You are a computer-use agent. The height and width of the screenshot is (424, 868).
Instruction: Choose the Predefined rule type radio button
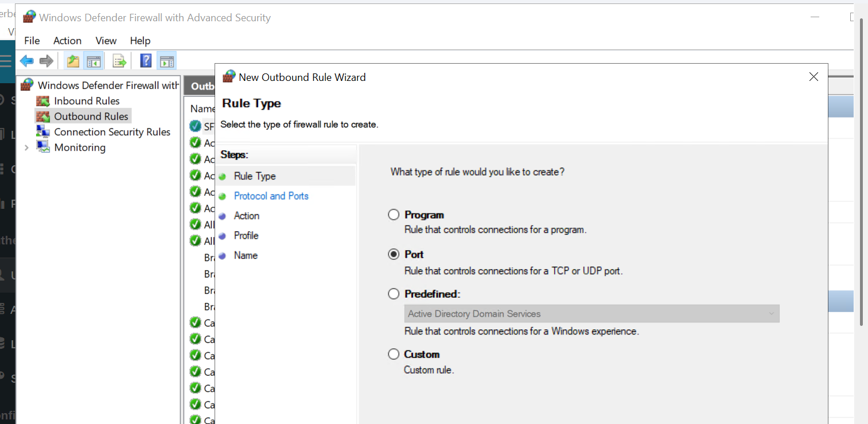(394, 294)
